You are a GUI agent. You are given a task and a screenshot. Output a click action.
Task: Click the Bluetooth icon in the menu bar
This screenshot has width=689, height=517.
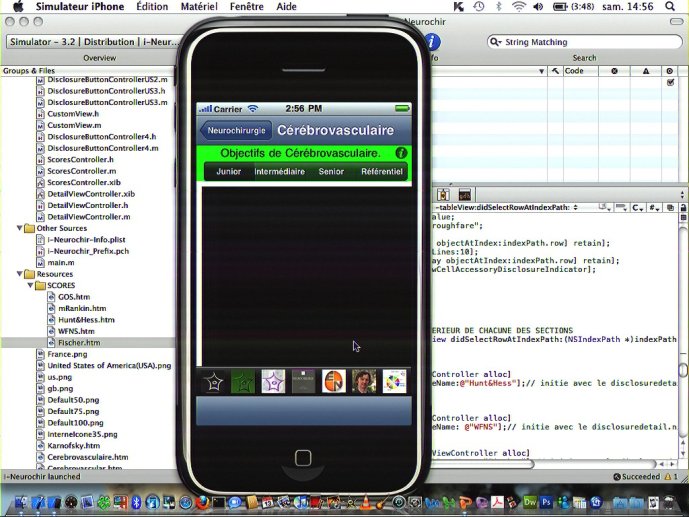click(499, 7)
